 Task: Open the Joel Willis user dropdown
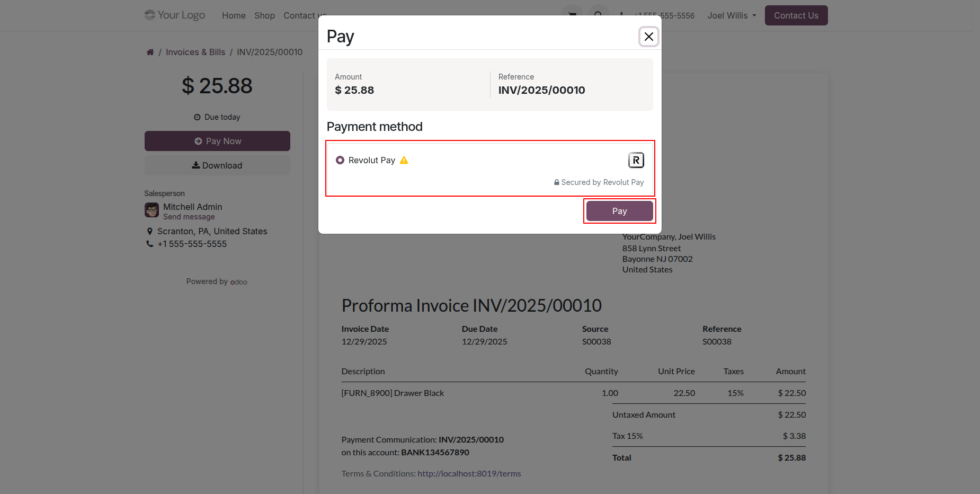point(732,15)
